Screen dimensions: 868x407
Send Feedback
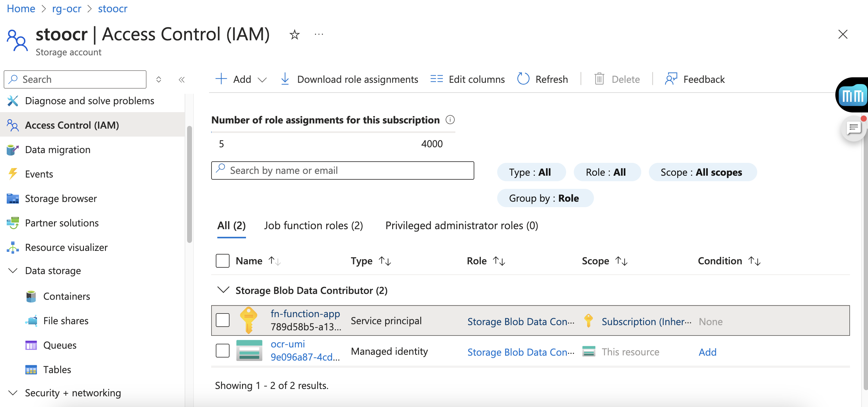pos(694,79)
